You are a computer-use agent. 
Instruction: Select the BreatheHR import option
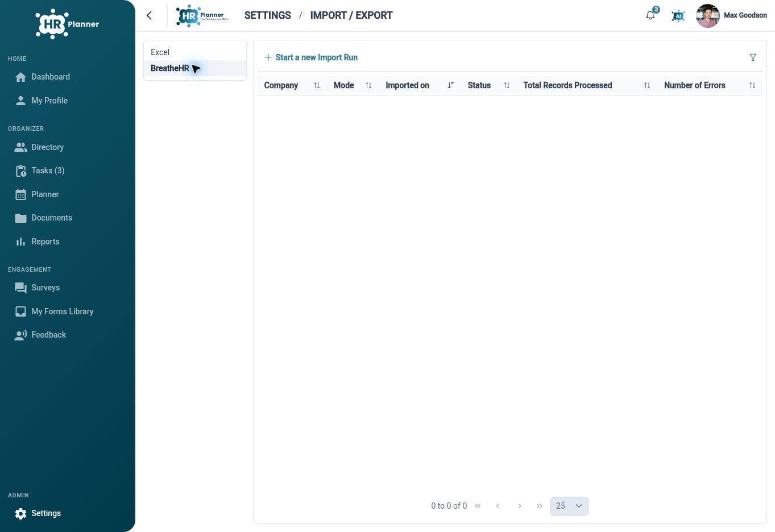click(x=195, y=68)
